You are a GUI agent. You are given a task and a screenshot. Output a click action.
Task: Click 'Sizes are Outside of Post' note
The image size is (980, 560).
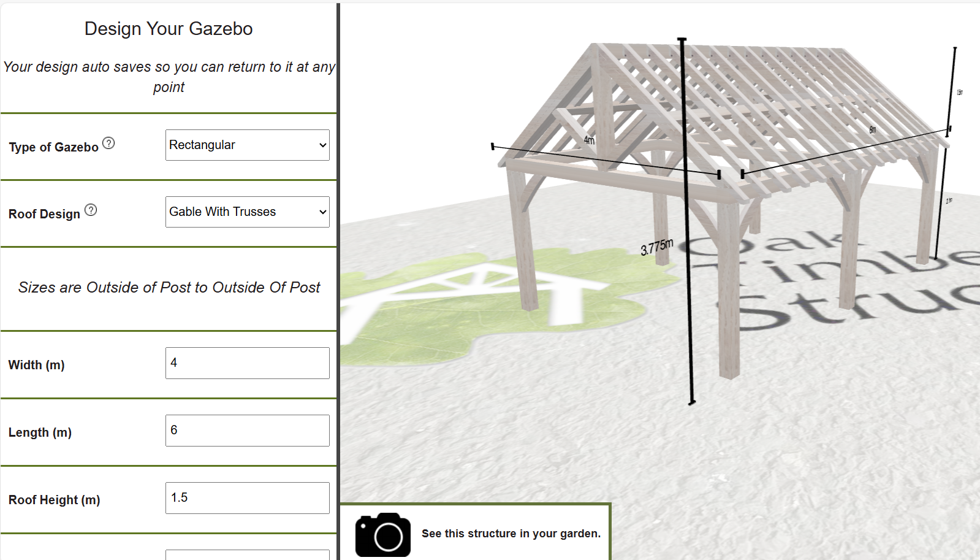(x=169, y=288)
